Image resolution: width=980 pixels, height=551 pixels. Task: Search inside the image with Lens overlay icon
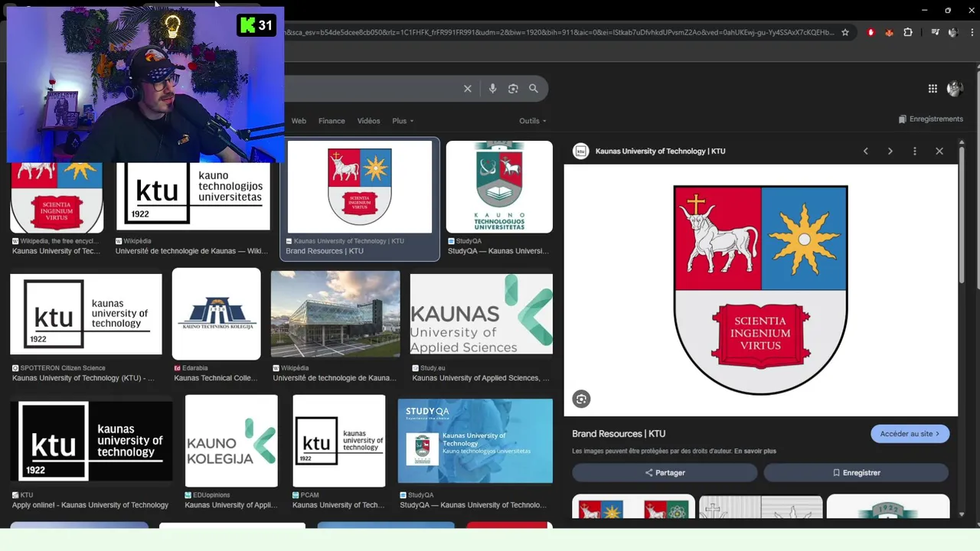click(581, 399)
